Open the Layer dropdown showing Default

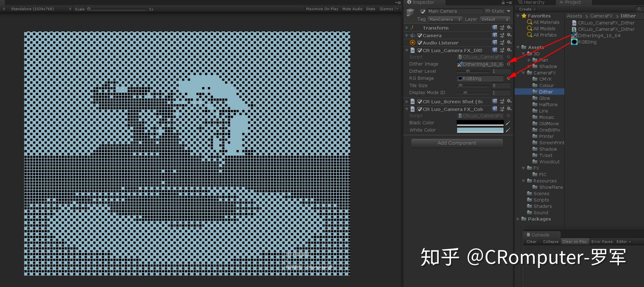coord(495,19)
